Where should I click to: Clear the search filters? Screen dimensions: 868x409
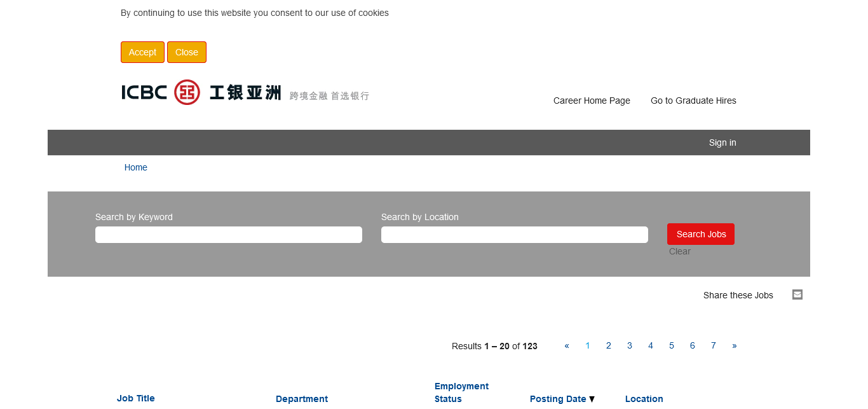[679, 251]
